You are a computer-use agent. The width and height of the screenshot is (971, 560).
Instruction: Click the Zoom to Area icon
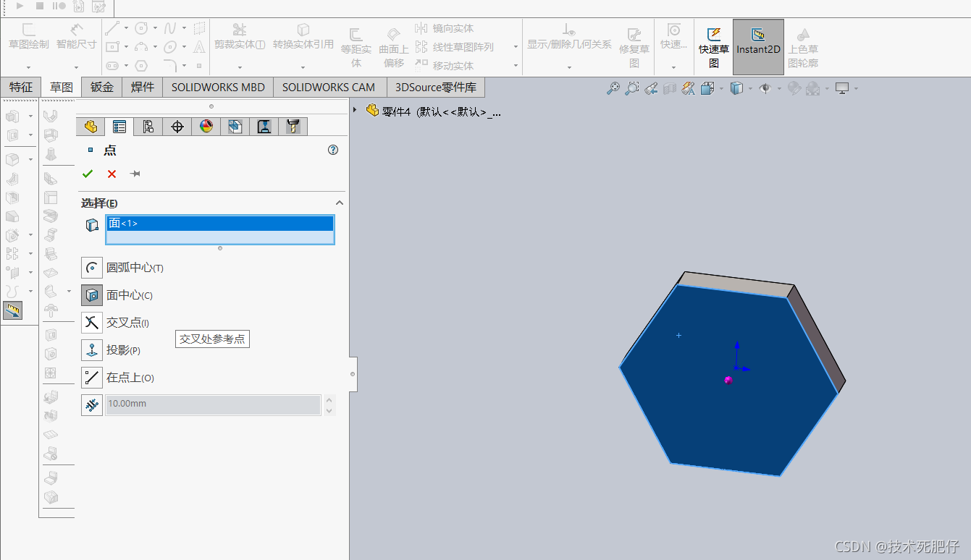[632, 88]
